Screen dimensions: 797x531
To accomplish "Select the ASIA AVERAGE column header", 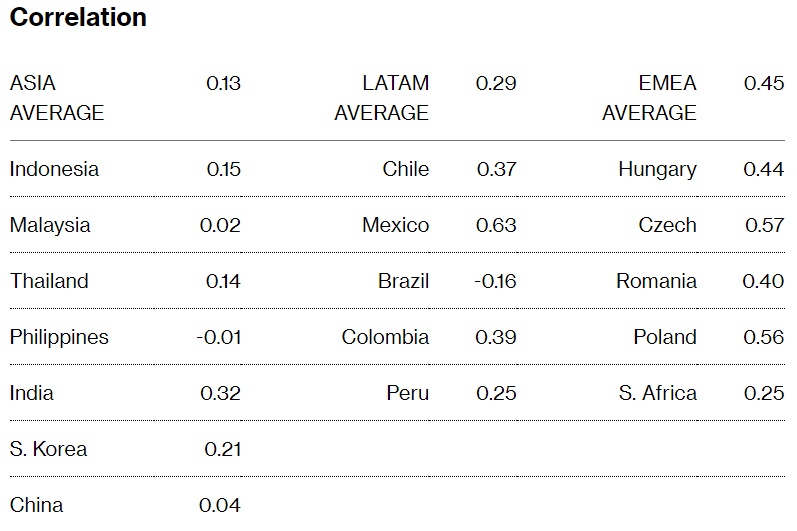I will (57, 98).
